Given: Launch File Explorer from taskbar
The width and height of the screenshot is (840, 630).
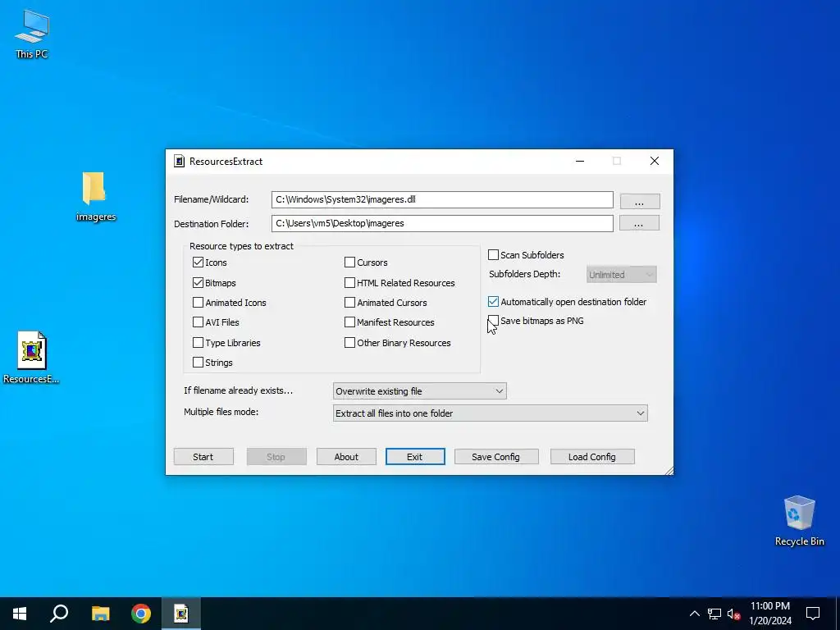Looking at the screenshot, I should [x=100, y=614].
